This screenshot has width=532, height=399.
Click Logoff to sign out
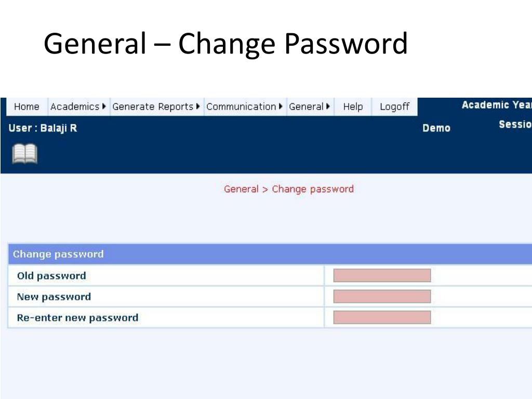(395, 107)
